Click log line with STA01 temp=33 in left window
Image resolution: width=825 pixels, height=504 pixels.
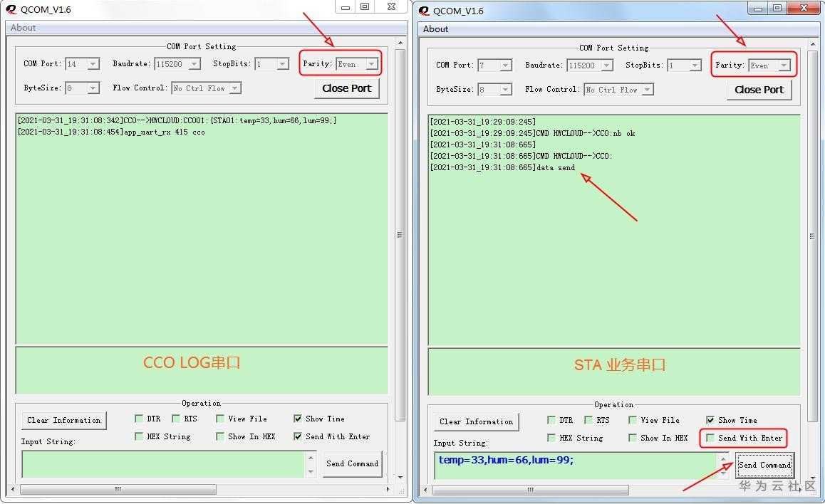point(177,120)
